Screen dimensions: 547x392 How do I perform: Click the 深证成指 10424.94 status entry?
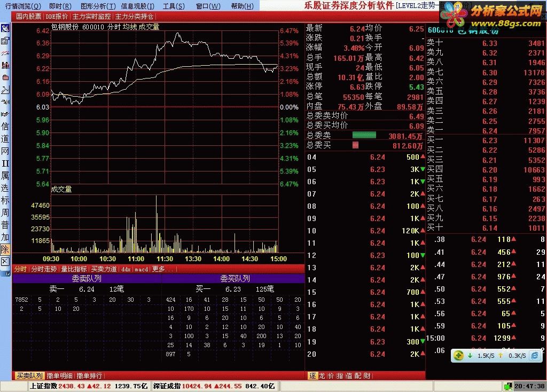coord(214,386)
